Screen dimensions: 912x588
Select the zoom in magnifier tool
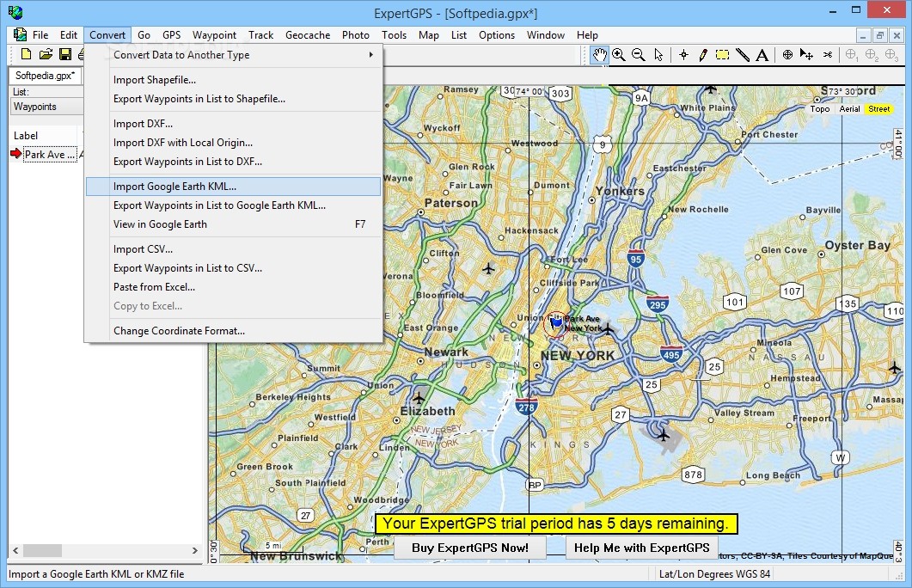[x=619, y=55]
